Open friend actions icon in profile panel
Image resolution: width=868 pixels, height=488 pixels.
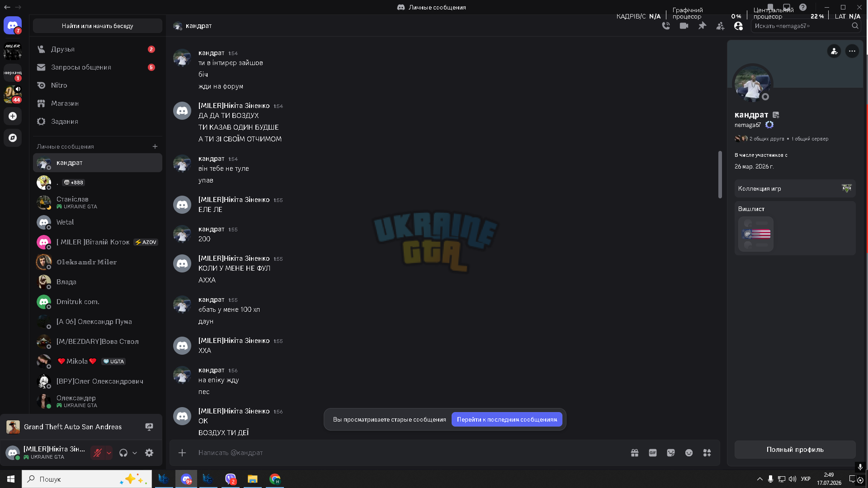pos(834,51)
